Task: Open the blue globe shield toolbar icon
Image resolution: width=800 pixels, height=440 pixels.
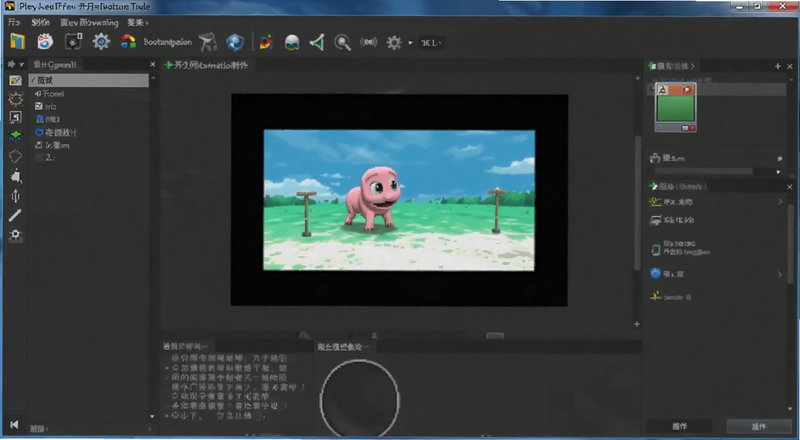Action: pos(235,42)
